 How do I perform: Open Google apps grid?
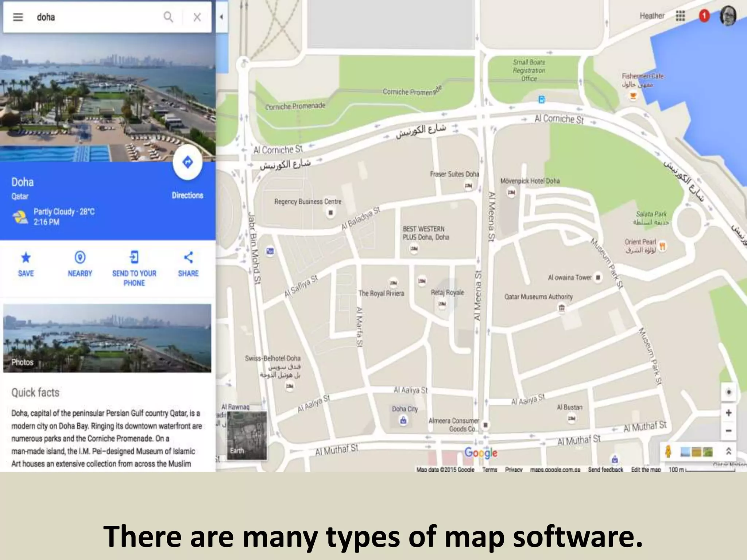680,16
